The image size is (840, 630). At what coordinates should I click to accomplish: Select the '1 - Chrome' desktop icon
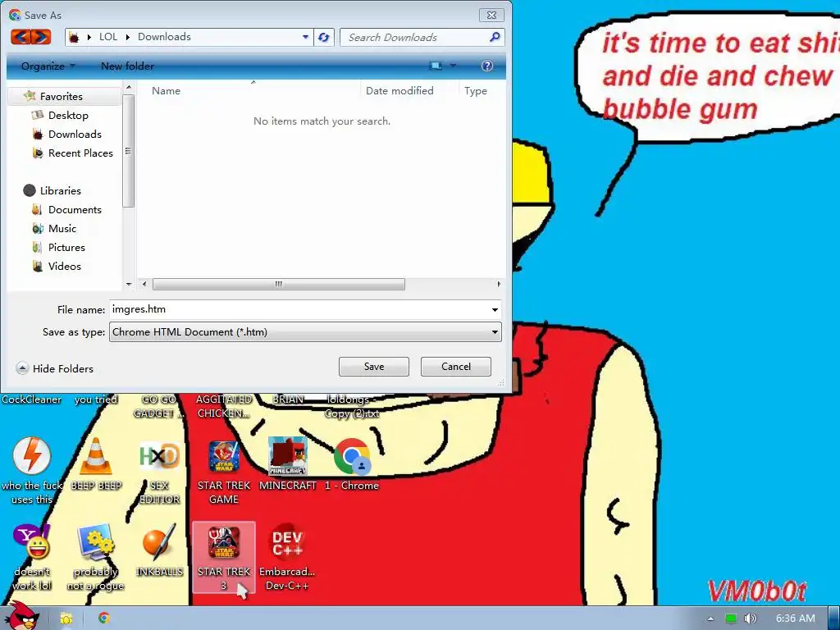click(351, 464)
